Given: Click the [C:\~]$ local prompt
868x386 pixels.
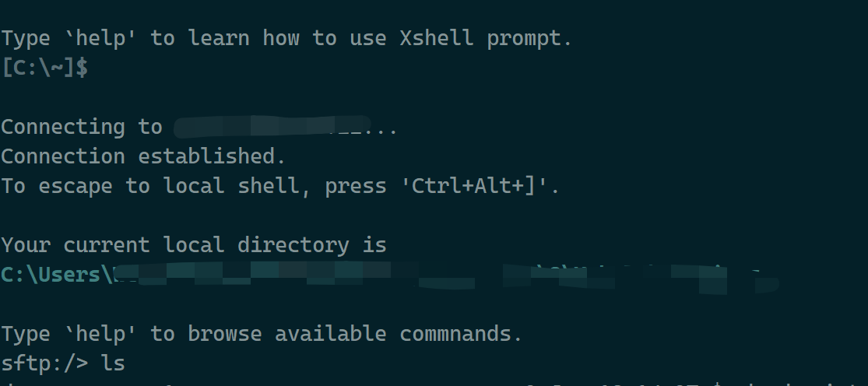Looking at the screenshot, I should click(44, 68).
